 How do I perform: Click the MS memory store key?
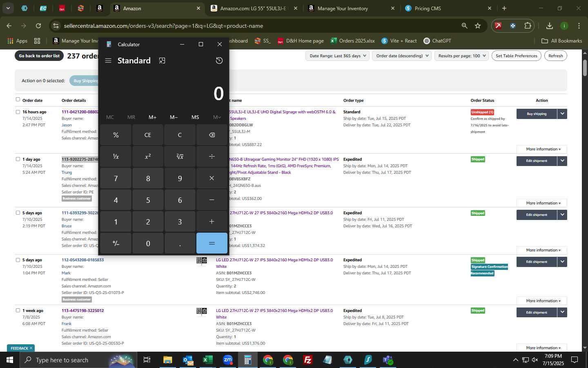pyautogui.click(x=195, y=117)
